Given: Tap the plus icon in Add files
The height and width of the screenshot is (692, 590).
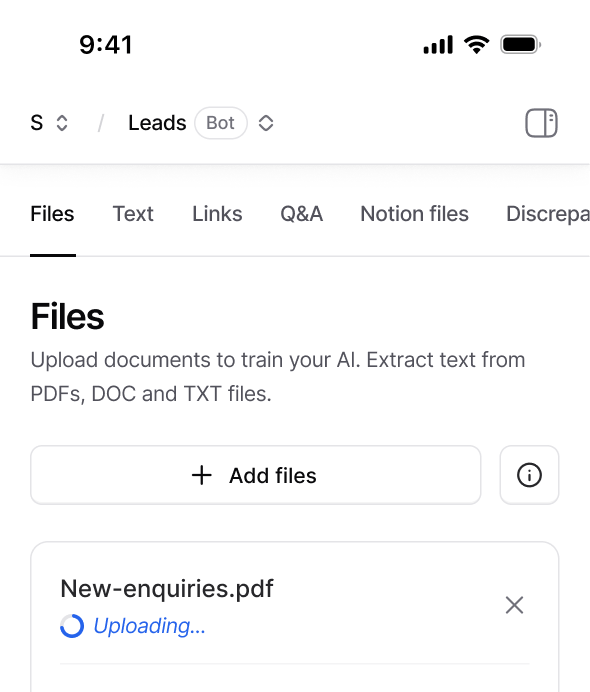Looking at the screenshot, I should coord(202,475).
